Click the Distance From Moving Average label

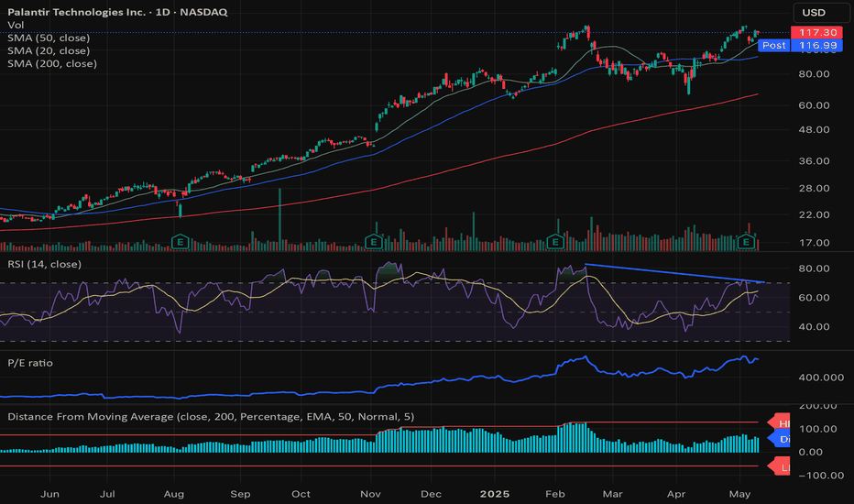coord(211,417)
